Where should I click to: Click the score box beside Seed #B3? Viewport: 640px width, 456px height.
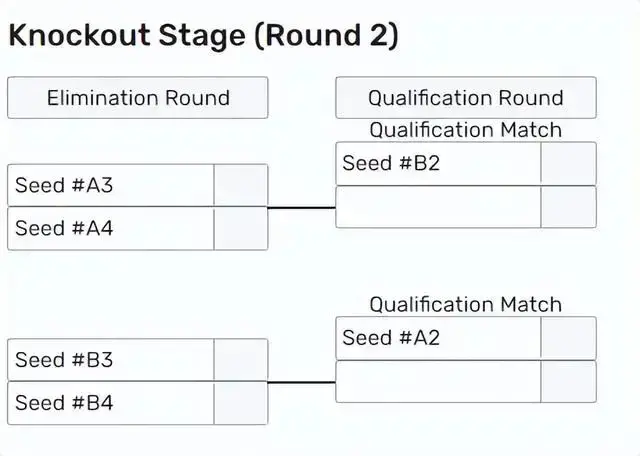pyautogui.click(x=241, y=359)
